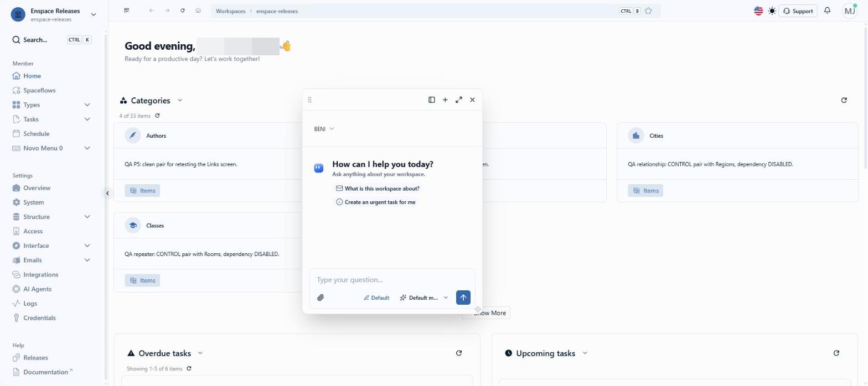Open the Overdue tasks dropdown
Image resolution: width=868 pixels, height=386 pixels.
(x=200, y=353)
